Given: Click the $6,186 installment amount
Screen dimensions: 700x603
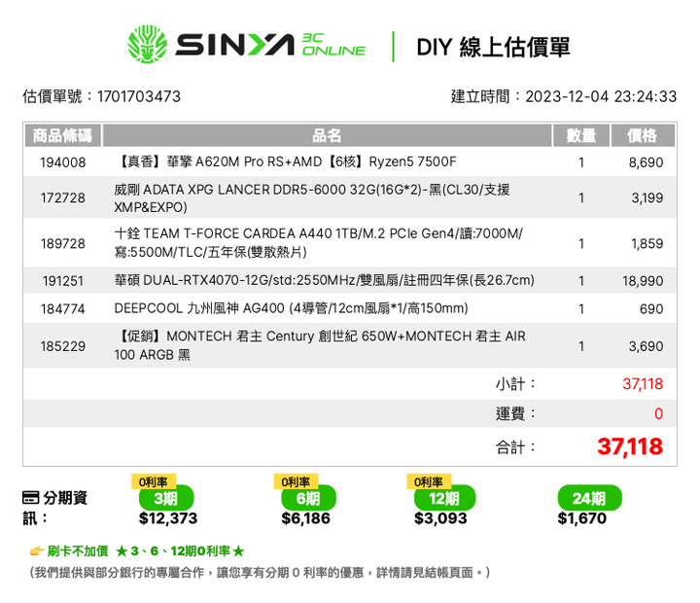Looking at the screenshot, I should 306,518.
